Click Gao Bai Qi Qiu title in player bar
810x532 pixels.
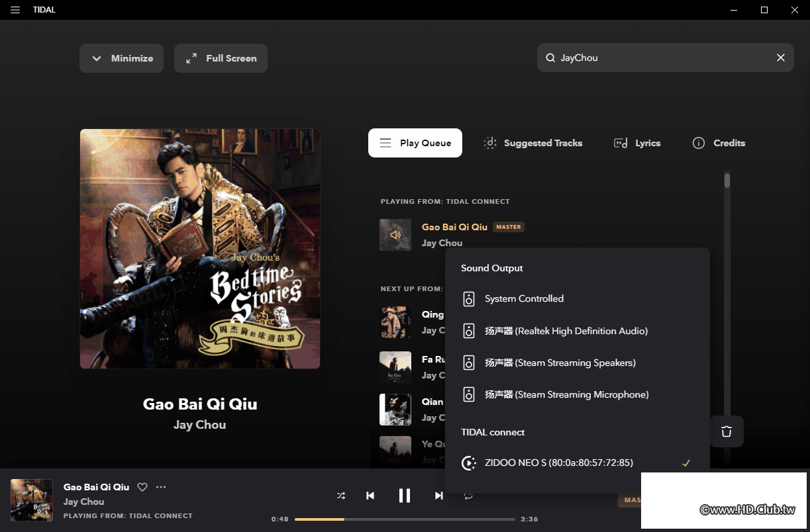click(96, 487)
